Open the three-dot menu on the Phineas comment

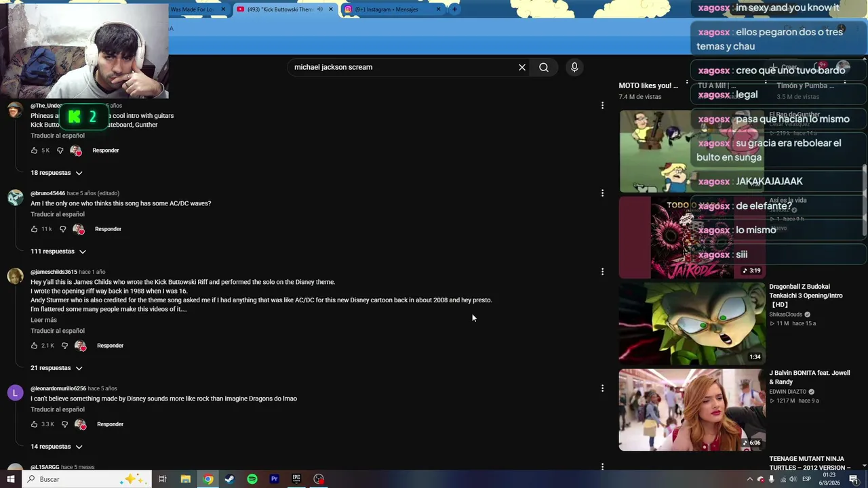(x=602, y=105)
